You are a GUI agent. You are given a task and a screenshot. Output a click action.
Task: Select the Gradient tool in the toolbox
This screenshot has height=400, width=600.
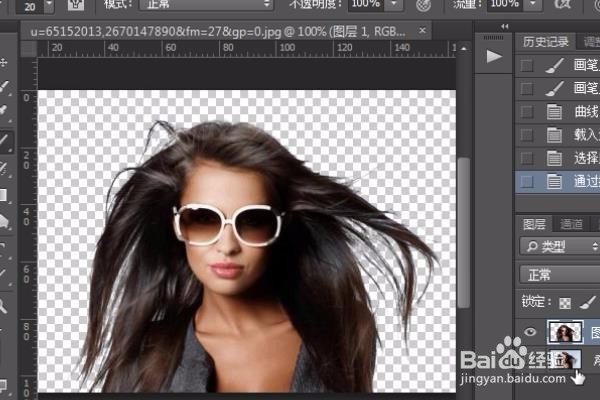[x=3, y=195]
